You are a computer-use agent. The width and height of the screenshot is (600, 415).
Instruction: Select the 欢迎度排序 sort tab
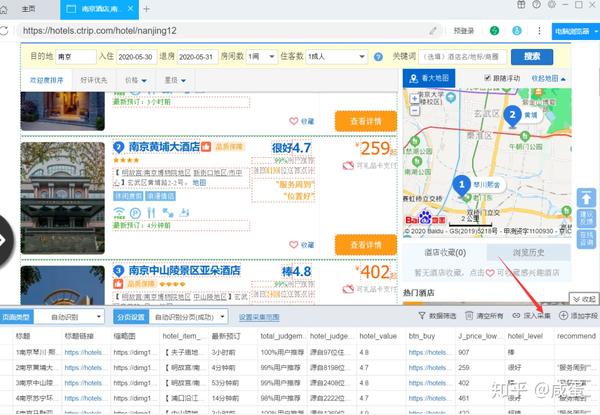click(46, 80)
